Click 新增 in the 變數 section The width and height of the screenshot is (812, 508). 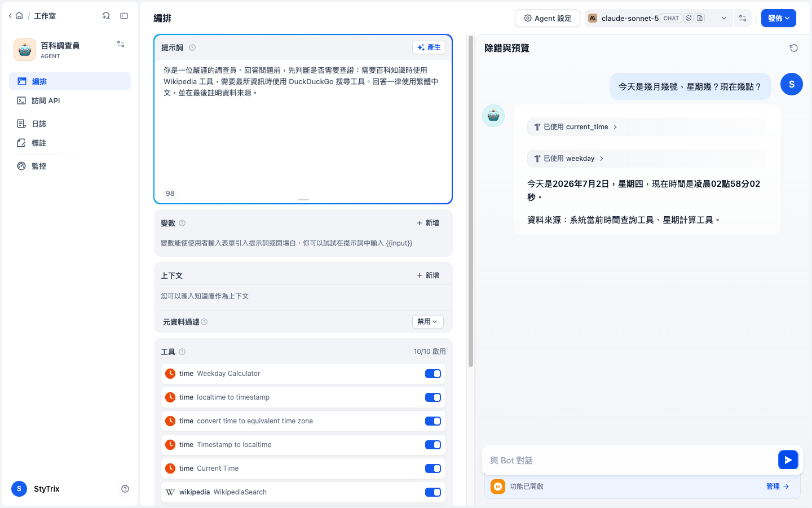tap(428, 223)
